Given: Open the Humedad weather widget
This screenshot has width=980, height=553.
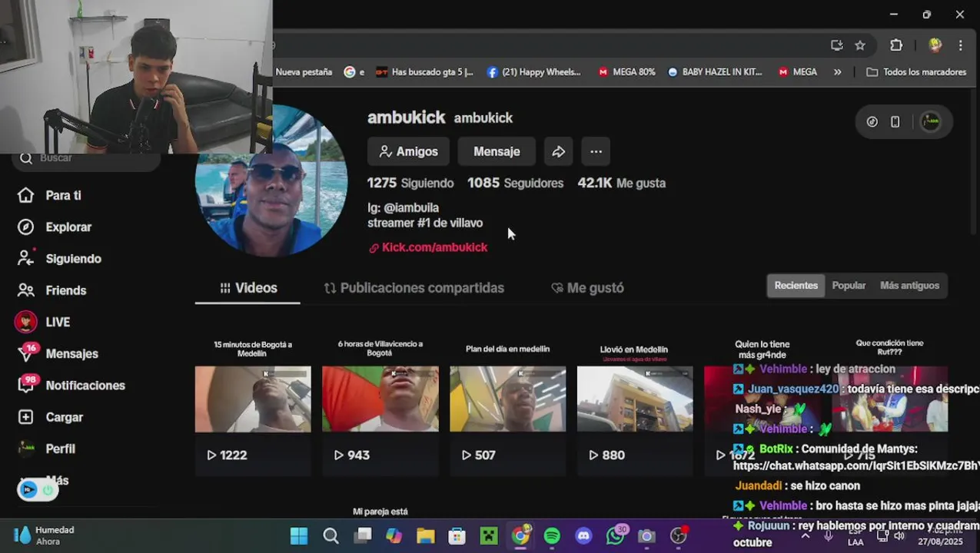Looking at the screenshot, I should click(45, 535).
